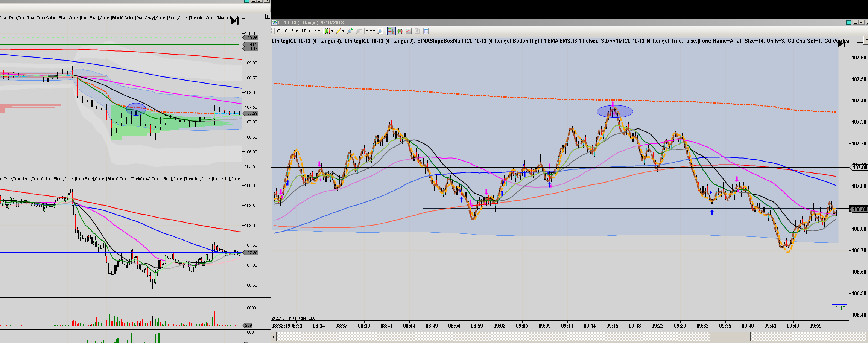Open the Indicators line chart icon
Screen dimensions: 868x343
pyautogui.click(x=409, y=31)
